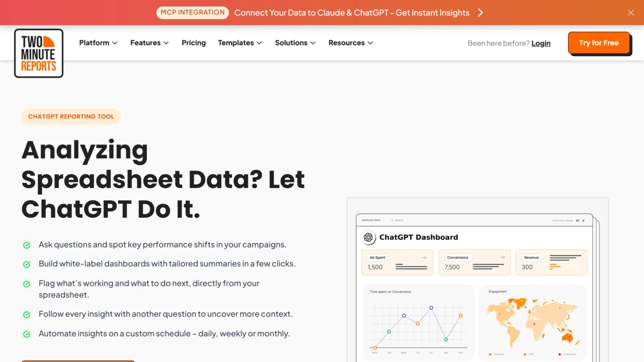Viewport: 644px width, 362px height.
Task: Click the Ad Spent card in dashboard preview
Action: pyautogui.click(x=397, y=262)
